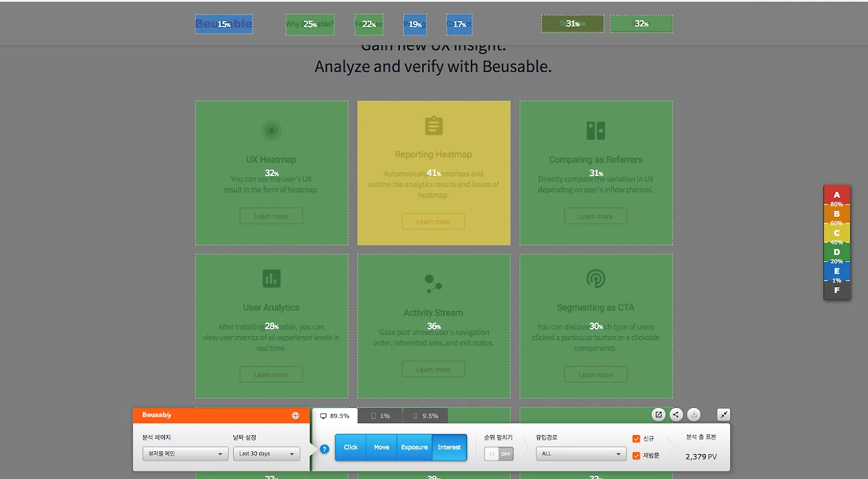This screenshot has width=868, height=479.
Task: Click the UX Heatmap target icon
Action: (x=271, y=131)
